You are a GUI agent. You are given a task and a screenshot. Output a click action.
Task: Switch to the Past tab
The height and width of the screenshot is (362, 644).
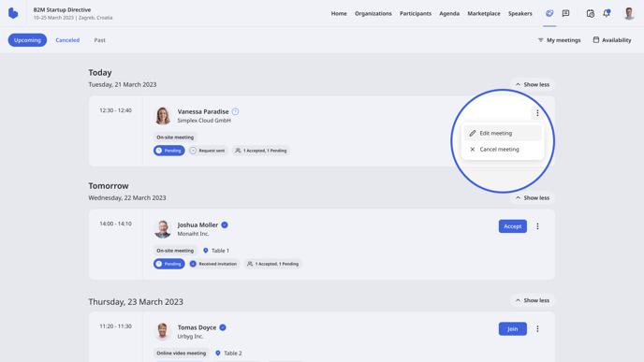[x=100, y=40]
